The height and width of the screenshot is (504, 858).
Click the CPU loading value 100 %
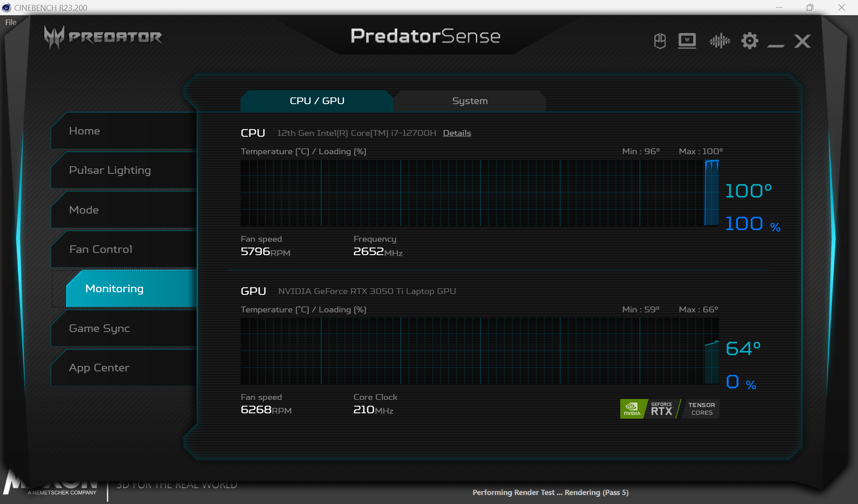click(x=753, y=224)
